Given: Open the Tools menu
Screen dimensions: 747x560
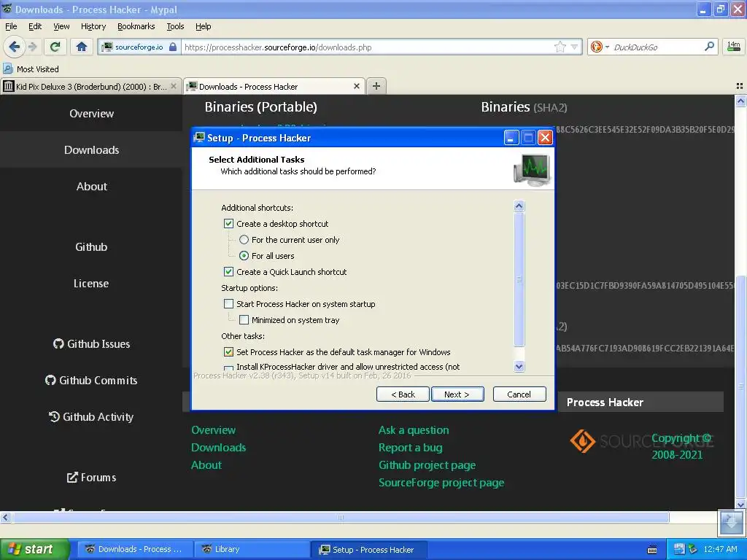Looking at the screenshot, I should pyautogui.click(x=175, y=26).
